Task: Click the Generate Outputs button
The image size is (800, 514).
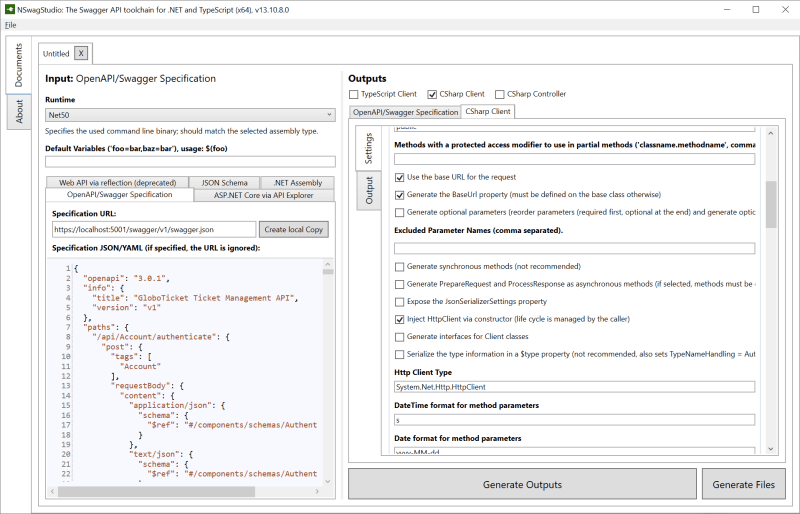Action: 522,484
